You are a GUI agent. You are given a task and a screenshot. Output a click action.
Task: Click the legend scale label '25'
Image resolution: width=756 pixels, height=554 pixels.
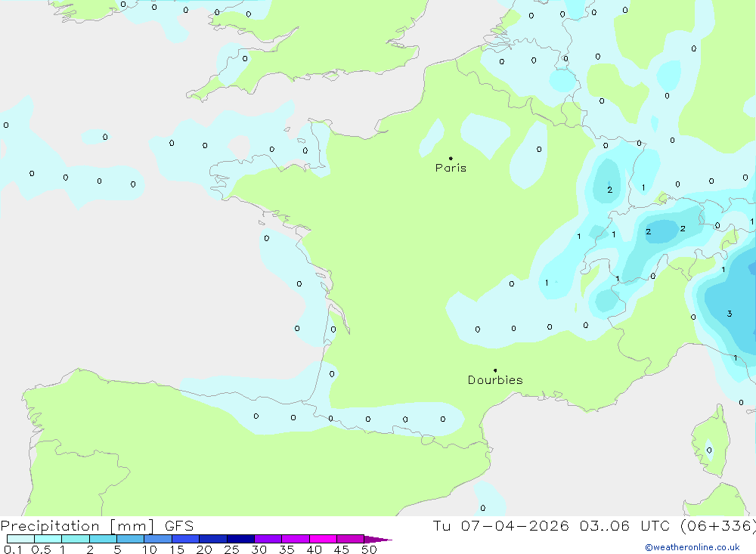tap(231, 549)
